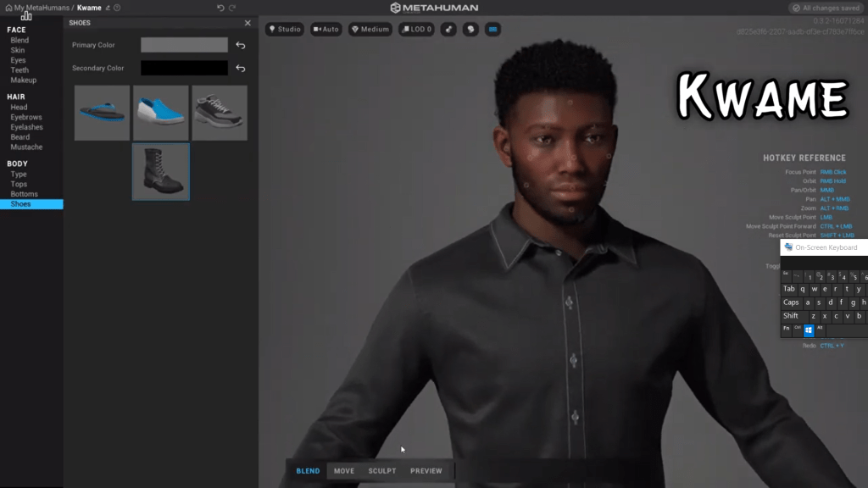Open the Studio lighting dropdown

coord(285,29)
